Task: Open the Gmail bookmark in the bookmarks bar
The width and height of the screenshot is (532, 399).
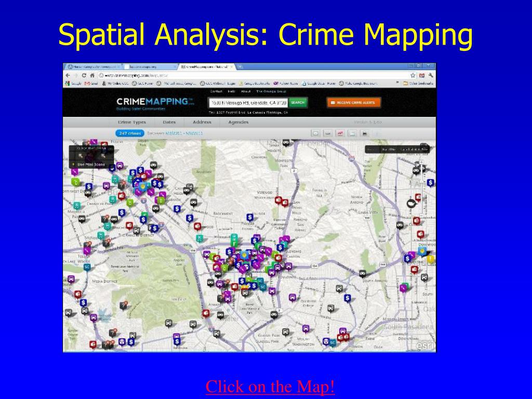Action: click(91, 83)
